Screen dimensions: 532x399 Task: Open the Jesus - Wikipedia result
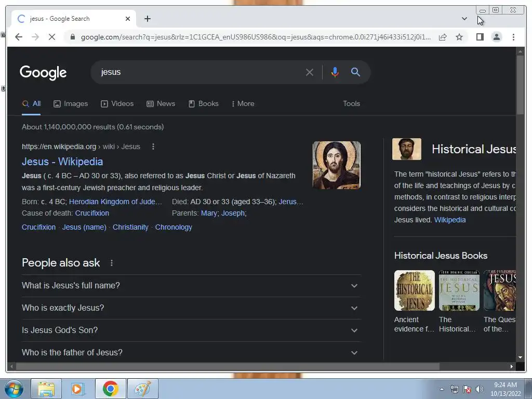tap(62, 162)
